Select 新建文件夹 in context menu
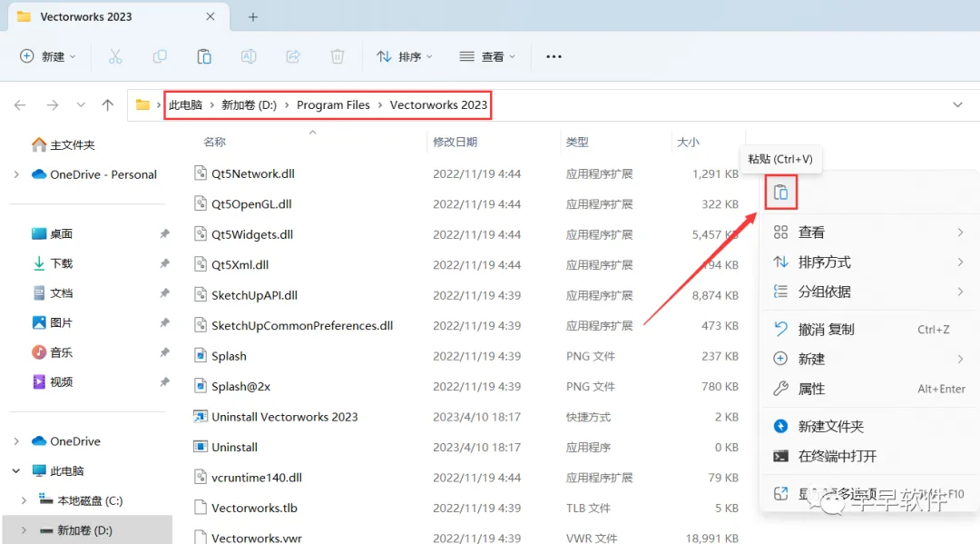 pos(868,427)
